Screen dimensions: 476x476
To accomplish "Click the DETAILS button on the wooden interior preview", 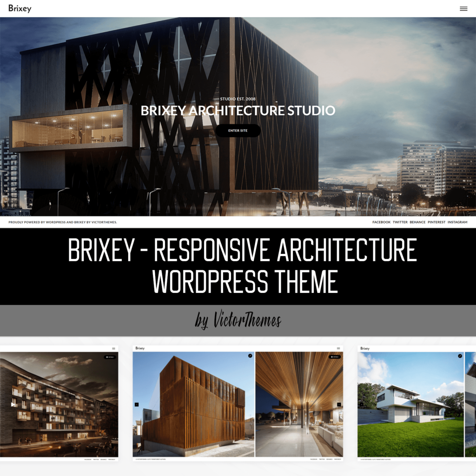I will tap(335, 357).
